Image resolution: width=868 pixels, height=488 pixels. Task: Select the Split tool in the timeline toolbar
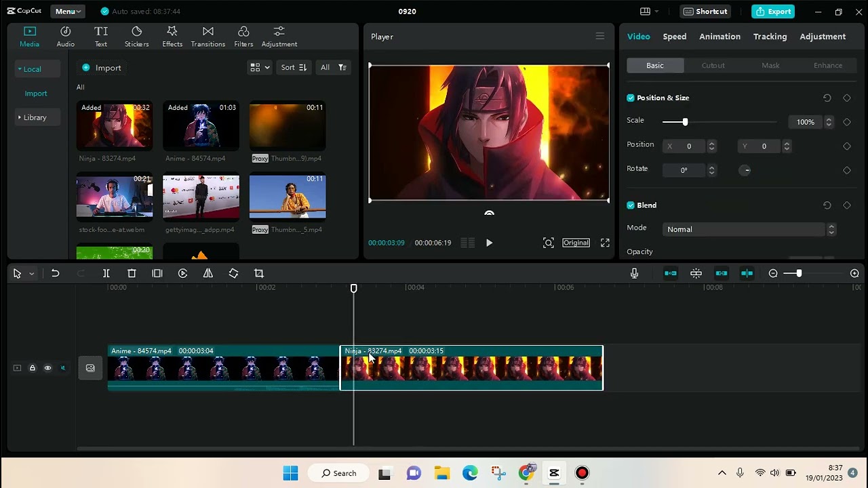tap(106, 273)
